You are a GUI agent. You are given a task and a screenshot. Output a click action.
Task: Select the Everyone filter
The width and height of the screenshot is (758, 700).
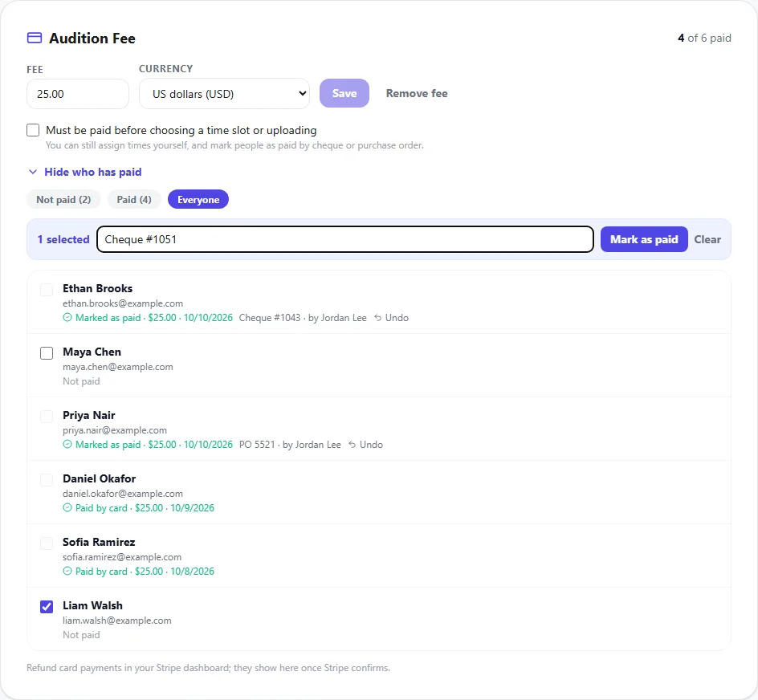coord(198,199)
